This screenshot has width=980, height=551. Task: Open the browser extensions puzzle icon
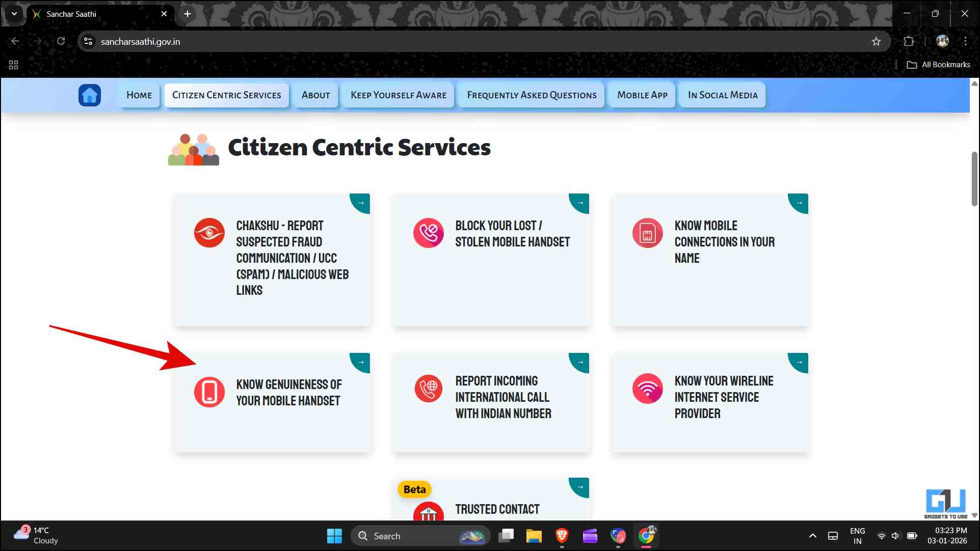pyautogui.click(x=908, y=42)
